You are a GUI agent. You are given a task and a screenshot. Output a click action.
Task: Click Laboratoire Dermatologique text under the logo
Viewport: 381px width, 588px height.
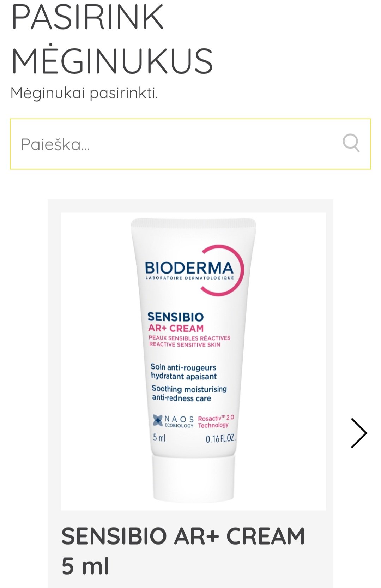click(x=190, y=278)
